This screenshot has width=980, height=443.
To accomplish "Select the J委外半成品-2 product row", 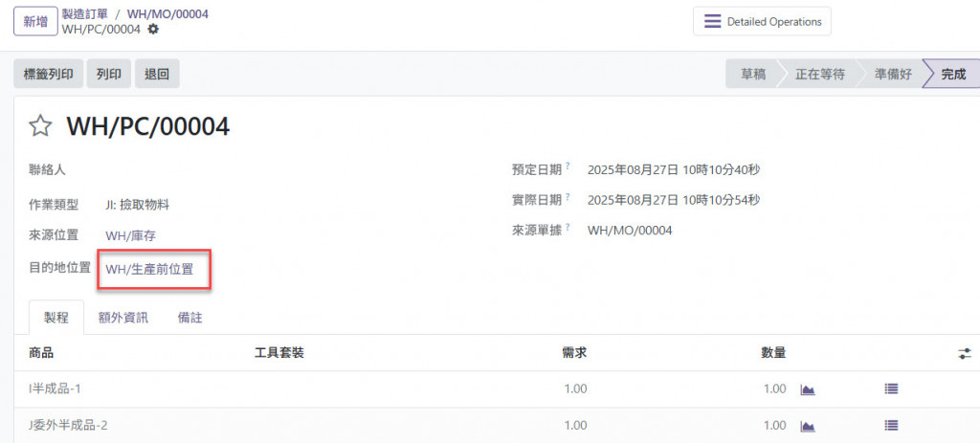I will (497, 426).
